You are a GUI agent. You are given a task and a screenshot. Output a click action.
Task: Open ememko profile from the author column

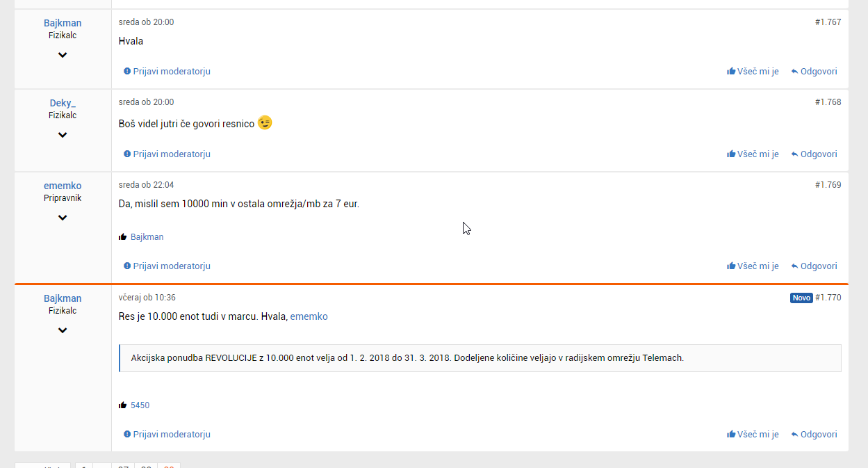coord(63,186)
